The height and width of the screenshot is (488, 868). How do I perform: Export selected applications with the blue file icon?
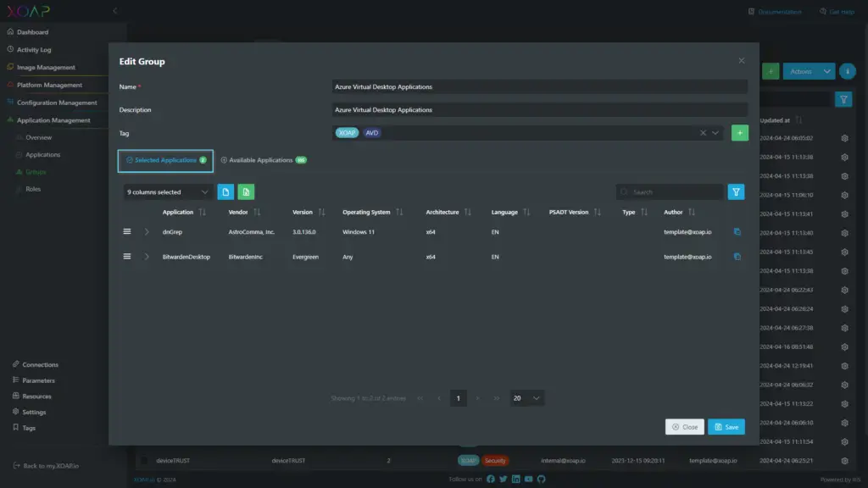click(225, 192)
